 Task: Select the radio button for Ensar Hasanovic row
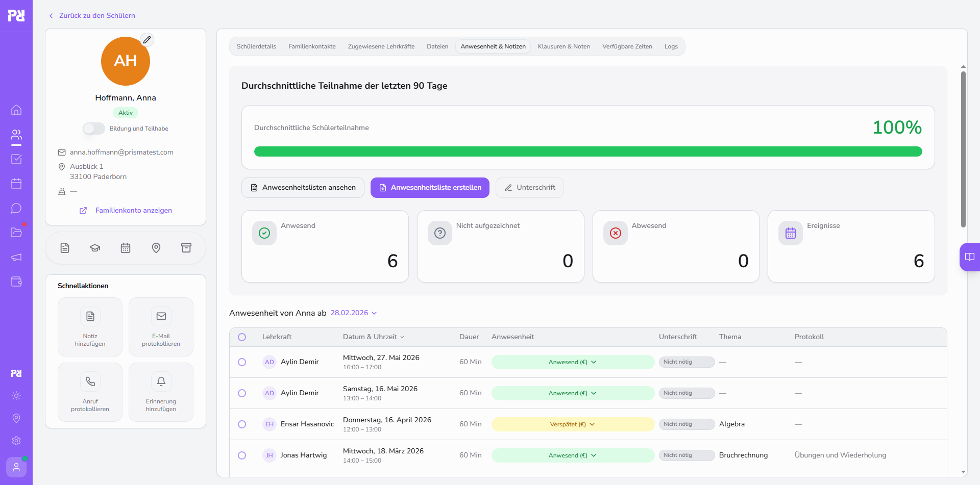(242, 424)
